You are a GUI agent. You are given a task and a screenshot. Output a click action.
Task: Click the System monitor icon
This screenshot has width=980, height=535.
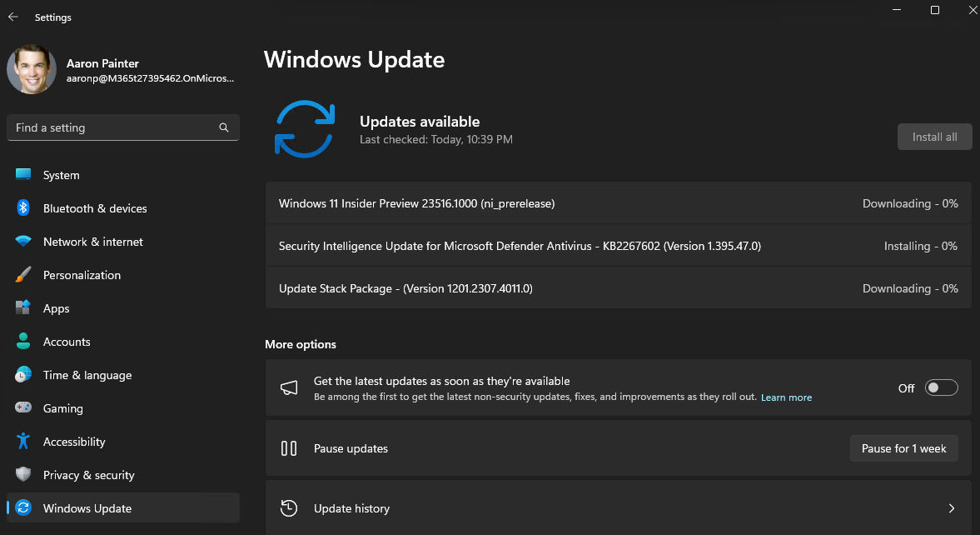pos(23,174)
